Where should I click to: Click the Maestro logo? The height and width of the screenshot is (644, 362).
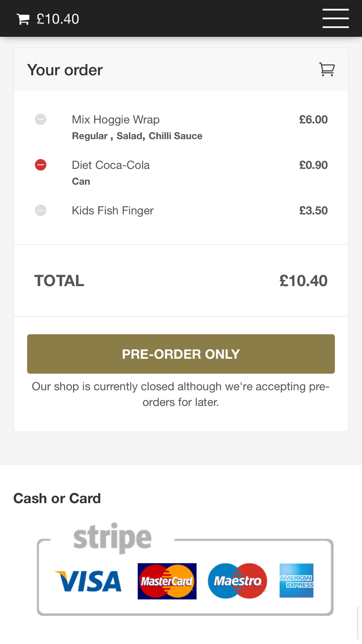[237, 581]
